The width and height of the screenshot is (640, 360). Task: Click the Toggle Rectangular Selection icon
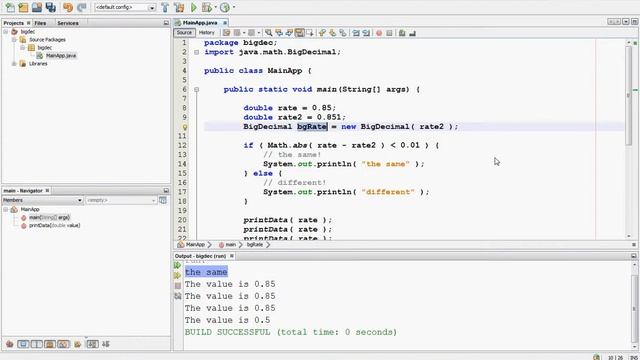point(310,33)
